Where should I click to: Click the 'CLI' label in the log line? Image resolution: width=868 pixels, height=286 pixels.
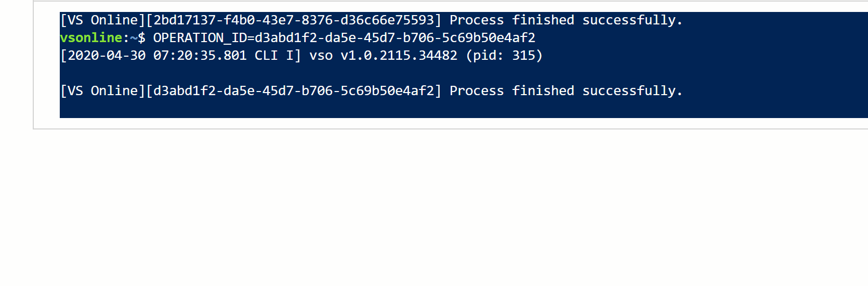[266, 56]
